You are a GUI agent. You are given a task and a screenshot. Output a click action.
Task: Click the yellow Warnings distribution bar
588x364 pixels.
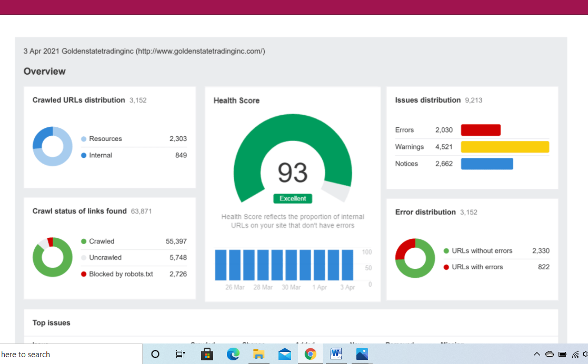point(504,146)
